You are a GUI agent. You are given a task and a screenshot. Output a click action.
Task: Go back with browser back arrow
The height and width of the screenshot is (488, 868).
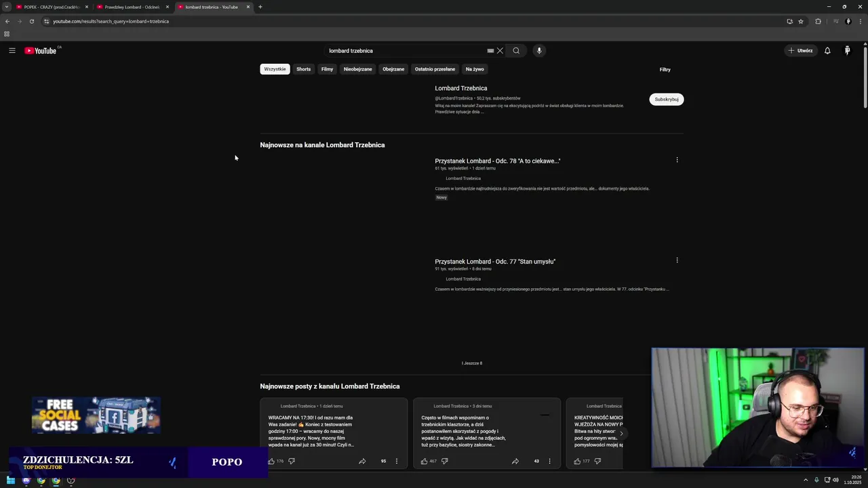(x=7, y=21)
